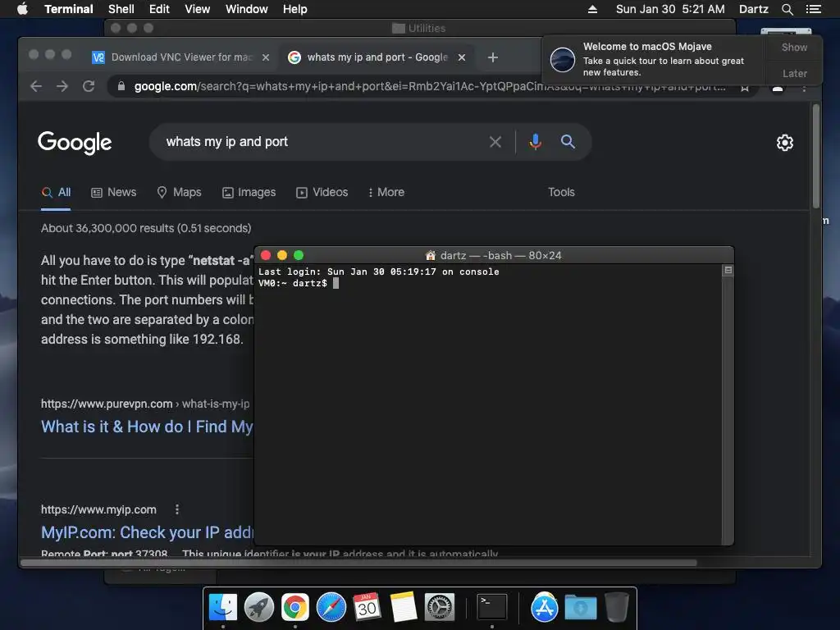Image resolution: width=840 pixels, height=630 pixels.
Task: Select the All results tab
Action: 57,192
